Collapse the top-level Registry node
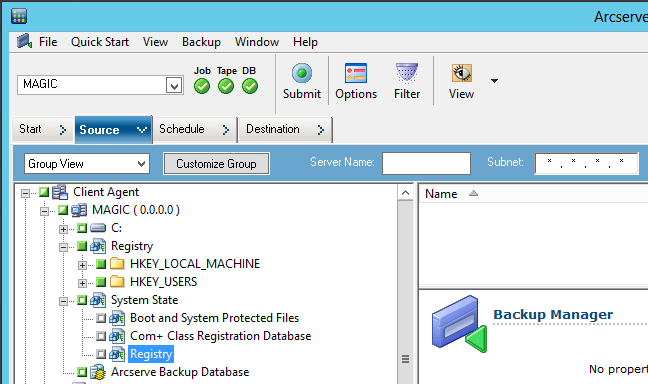Viewport: 648px width, 384px height. [64, 247]
